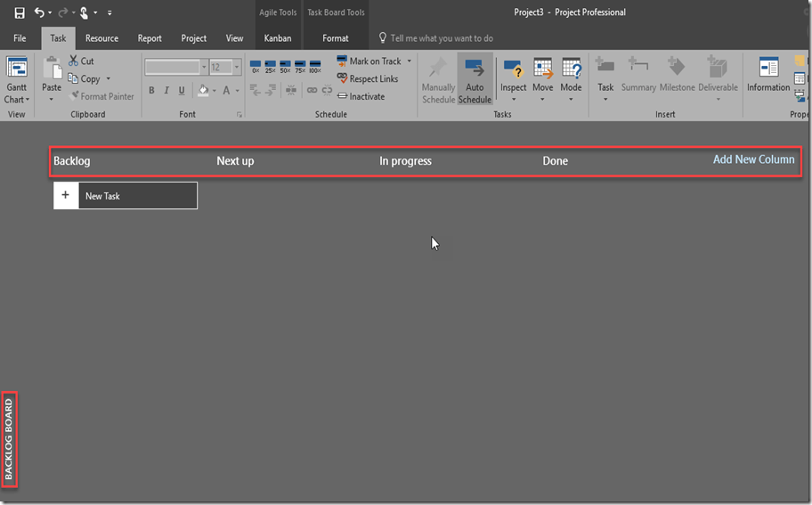Toggle Respect Links option
Screen dimensions: 812x505
click(x=367, y=79)
